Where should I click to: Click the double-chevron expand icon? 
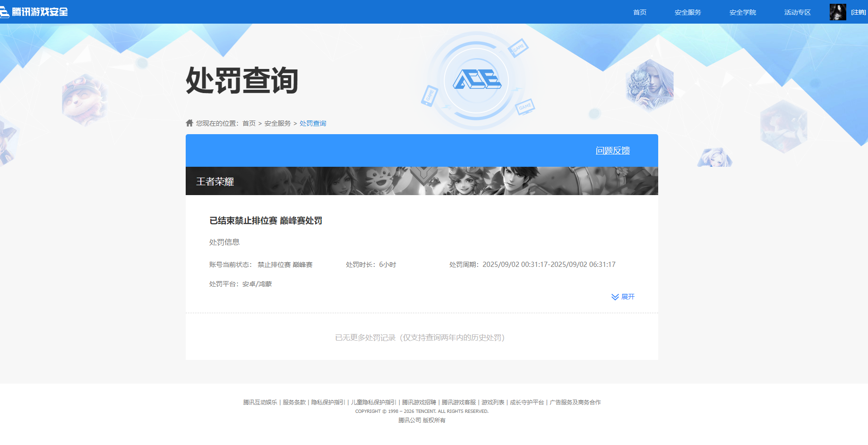615,297
